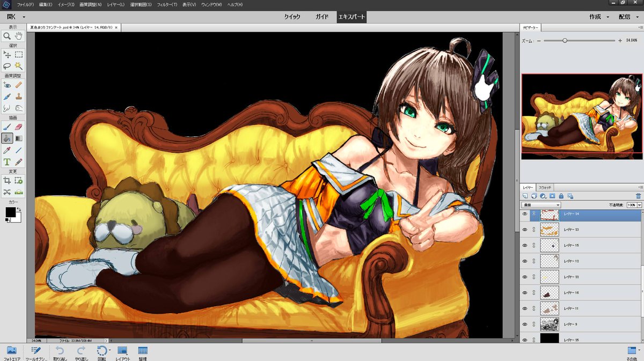The height and width of the screenshot is (361, 644).
Task: Select the Paint Bucket tool
Action: (7, 138)
